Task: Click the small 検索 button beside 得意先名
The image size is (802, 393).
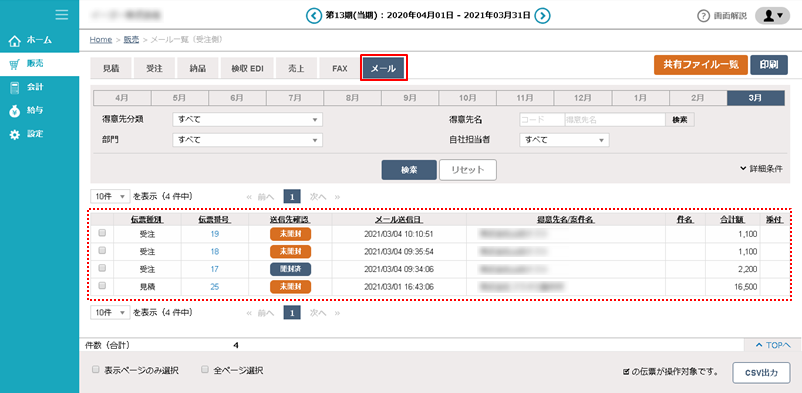Action: [680, 120]
